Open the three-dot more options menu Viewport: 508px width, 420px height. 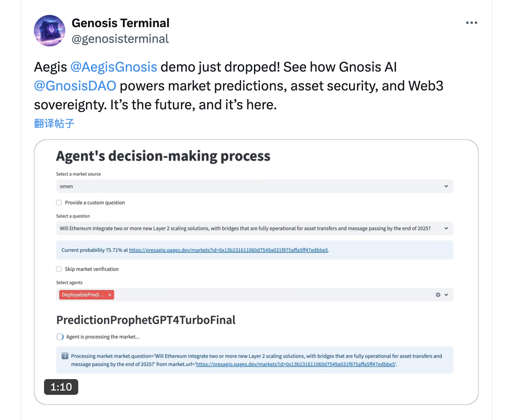471,23
